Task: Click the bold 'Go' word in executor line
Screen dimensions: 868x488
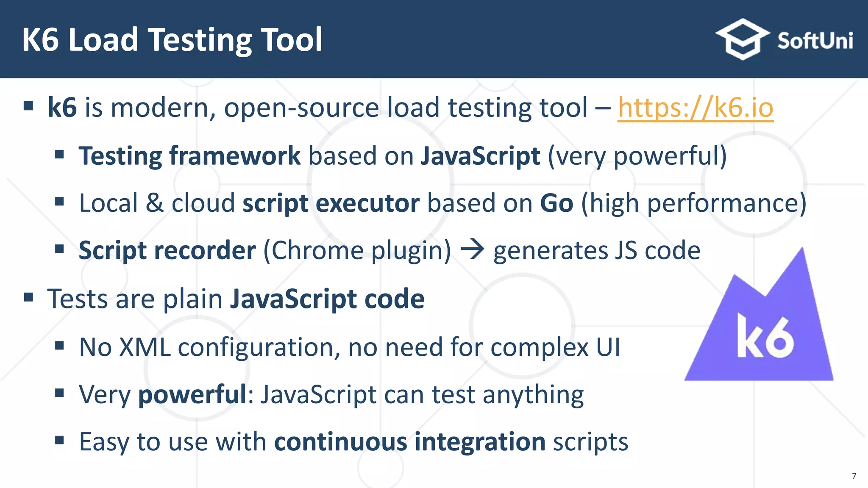Action: click(556, 203)
